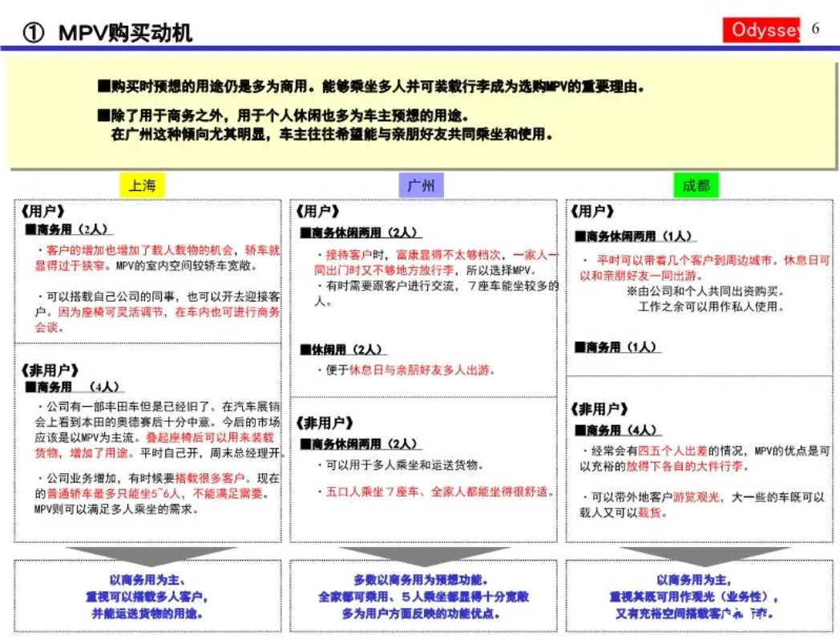Click the blue line "并能运送货物的用途"
840x640 pixels.
(x=147, y=614)
